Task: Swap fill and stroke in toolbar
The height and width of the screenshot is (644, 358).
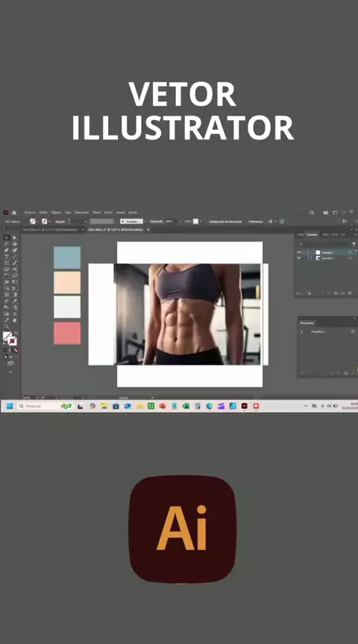Action: tap(16, 333)
